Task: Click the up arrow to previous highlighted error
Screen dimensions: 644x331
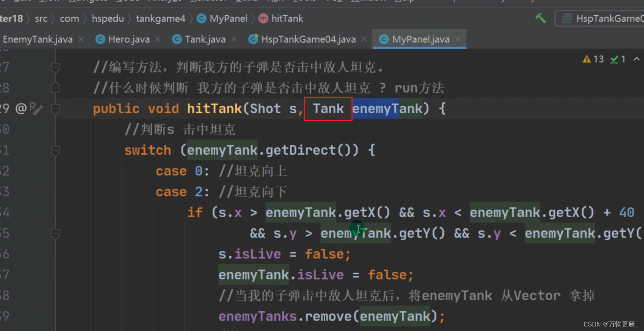Action: pyautogui.click(x=637, y=59)
